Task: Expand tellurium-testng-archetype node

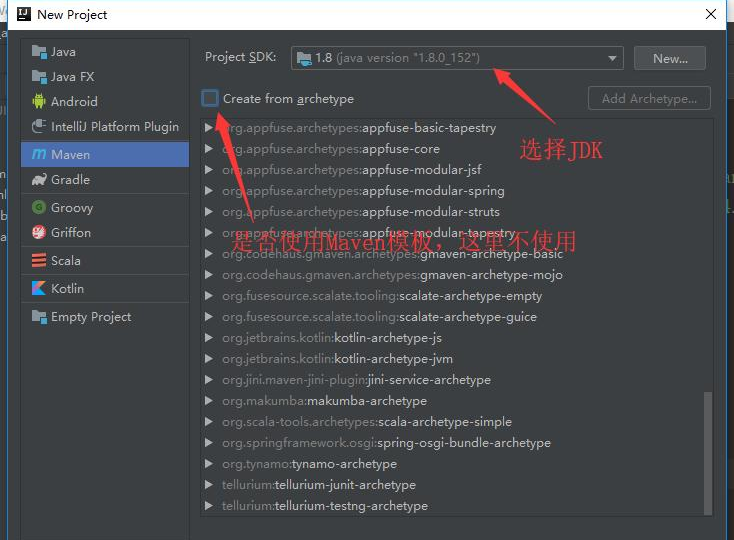Action: [209, 505]
